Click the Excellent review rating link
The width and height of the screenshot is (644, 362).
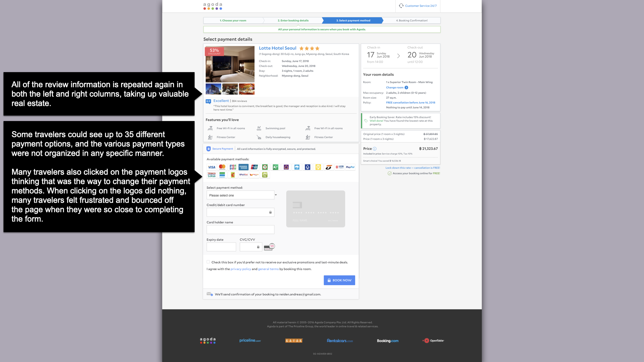(221, 101)
